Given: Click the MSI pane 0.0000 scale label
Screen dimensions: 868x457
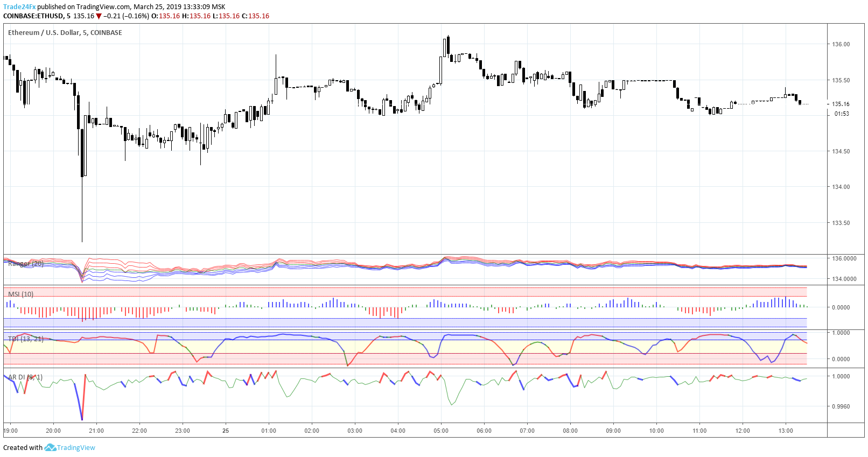Looking at the screenshot, I should (x=841, y=307).
